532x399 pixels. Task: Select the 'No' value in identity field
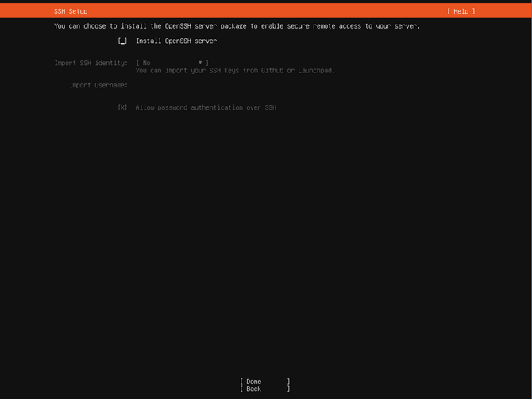tap(146, 63)
